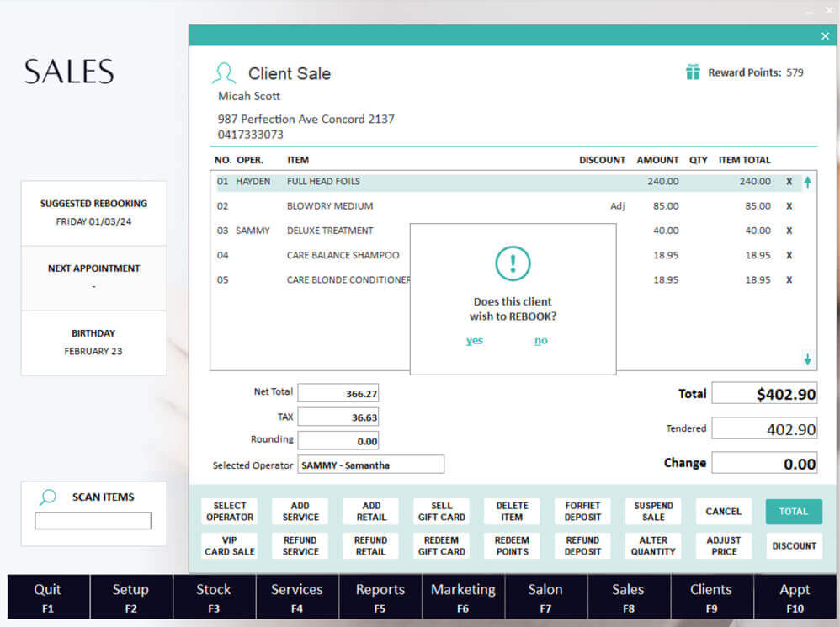Image resolution: width=840 pixels, height=627 pixels.
Task: Open the Marketing menu
Action: tap(463, 597)
